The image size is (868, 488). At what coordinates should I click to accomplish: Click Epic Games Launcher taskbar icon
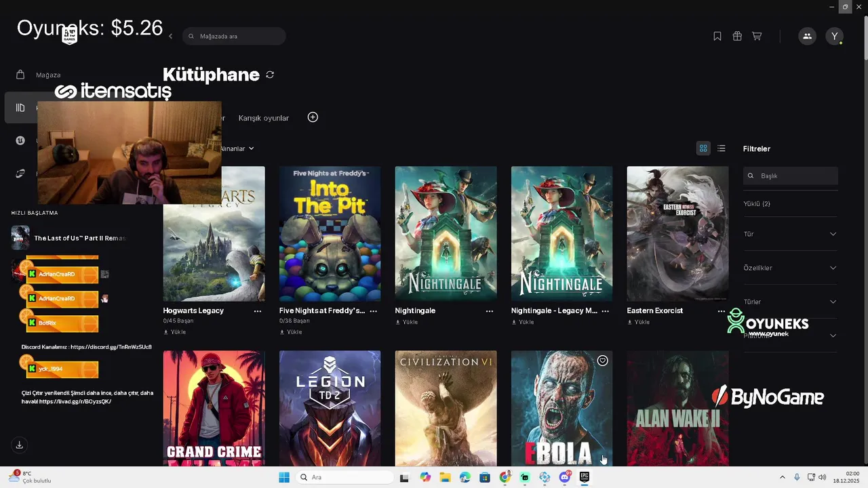[585, 477]
